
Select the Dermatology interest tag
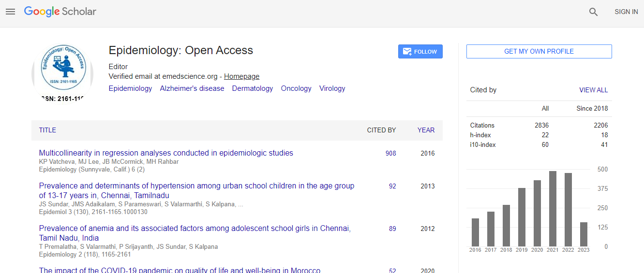[252, 88]
